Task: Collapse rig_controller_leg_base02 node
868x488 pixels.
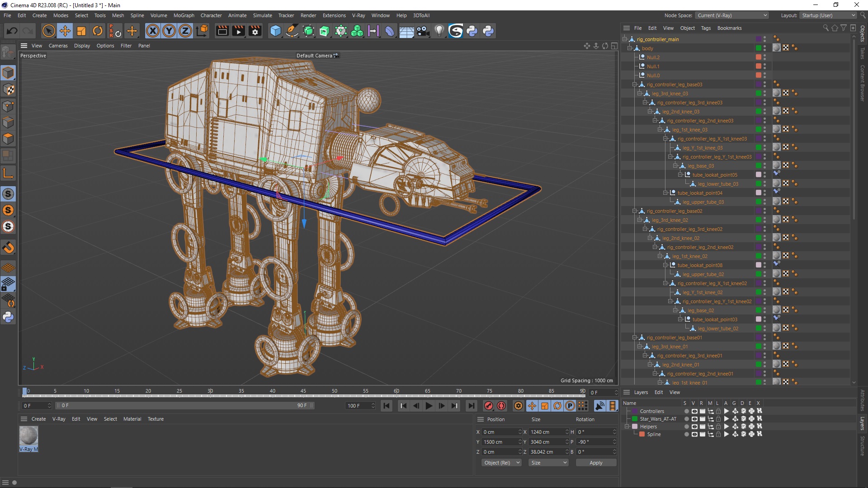Action: click(x=634, y=211)
